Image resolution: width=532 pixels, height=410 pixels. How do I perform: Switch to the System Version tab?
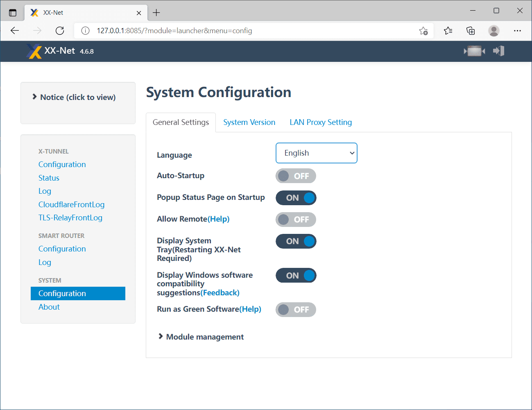(x=249, y=122)
